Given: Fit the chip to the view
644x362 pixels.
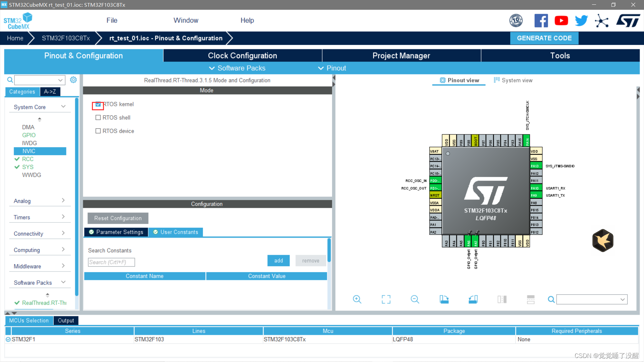Looking at the screenshot, I should click(386, 299).
